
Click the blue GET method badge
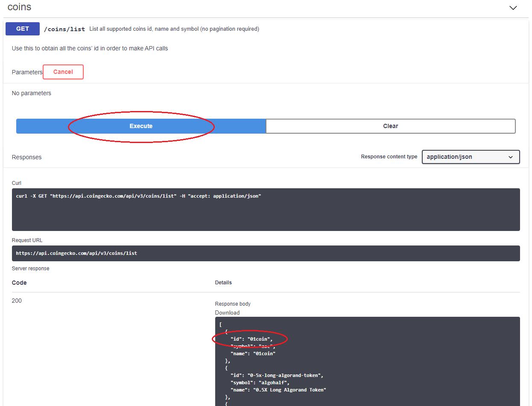23,29
